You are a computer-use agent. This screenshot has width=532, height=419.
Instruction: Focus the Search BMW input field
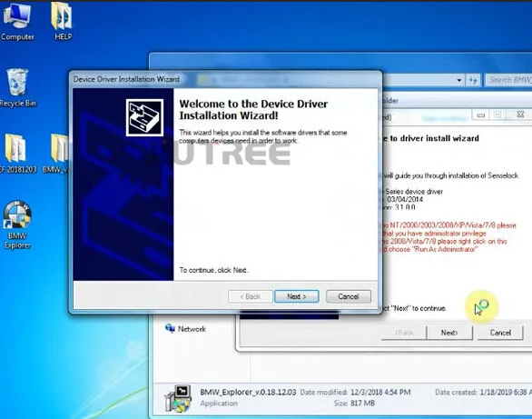[508, 80]
